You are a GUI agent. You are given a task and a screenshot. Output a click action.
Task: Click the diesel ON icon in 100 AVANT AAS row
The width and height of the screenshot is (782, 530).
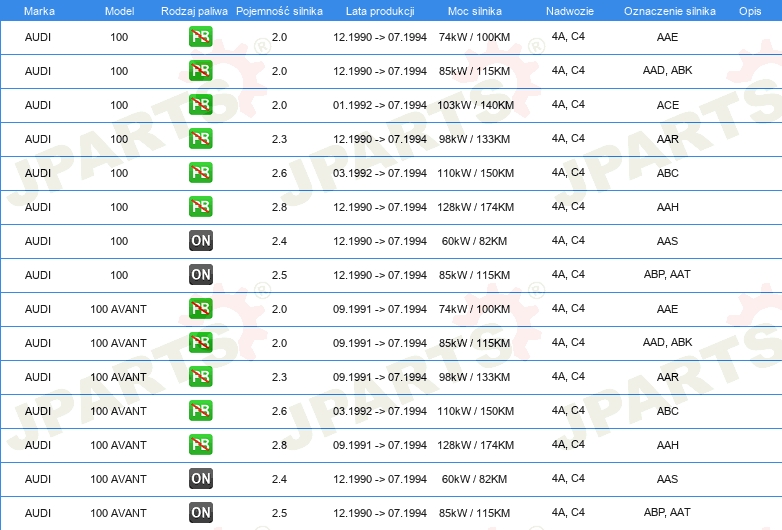200,479
